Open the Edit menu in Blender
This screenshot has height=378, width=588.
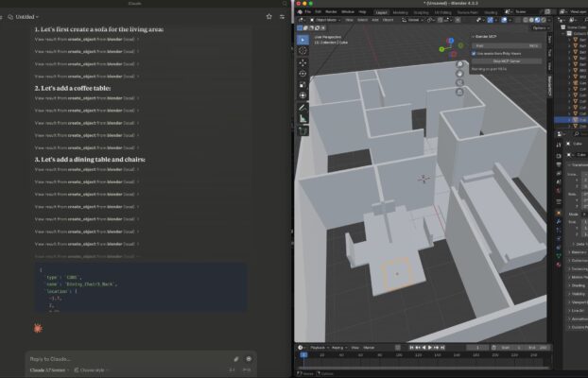[x=318, y=12]
